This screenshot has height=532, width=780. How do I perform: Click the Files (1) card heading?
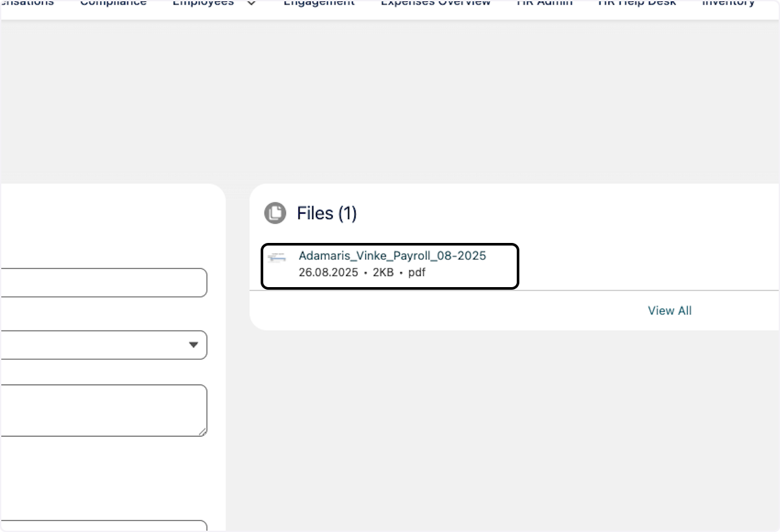pyautogui.click(x=327, y=213)
